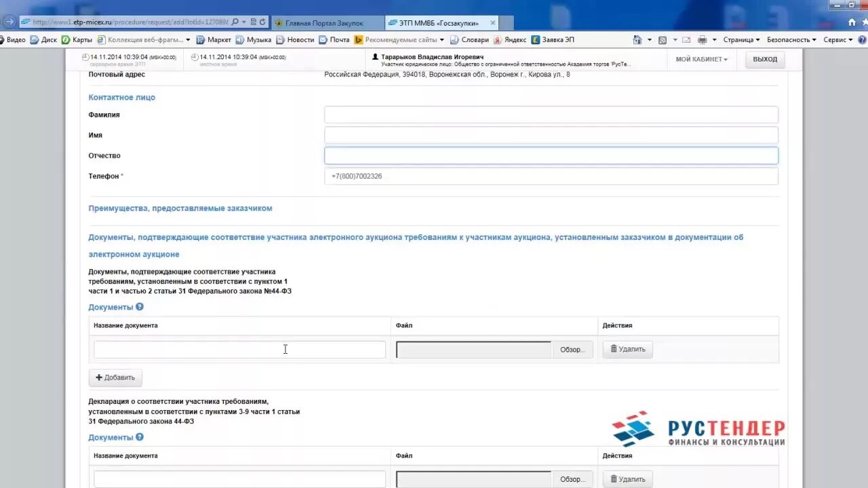Open the Диск favorites shortcut
The width and height of the screenshot is (868, 488).
[44, 40]
